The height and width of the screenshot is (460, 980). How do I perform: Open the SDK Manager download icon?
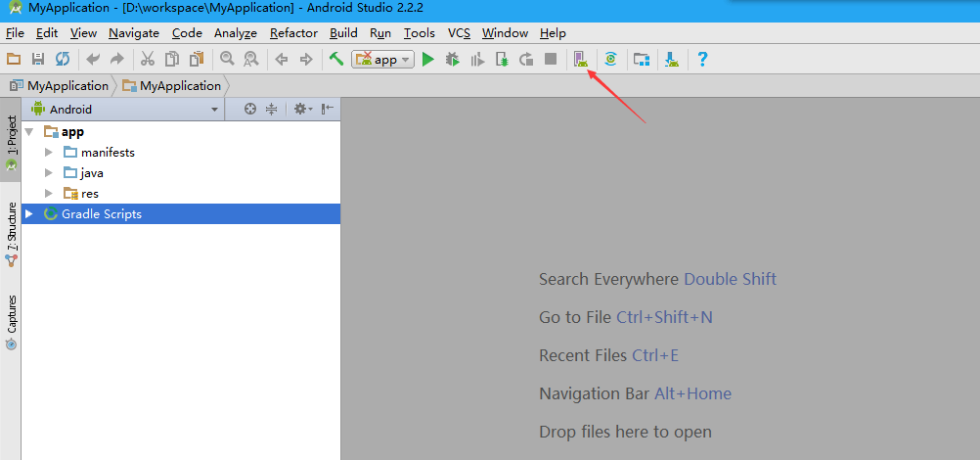click(x=672, y=60)
